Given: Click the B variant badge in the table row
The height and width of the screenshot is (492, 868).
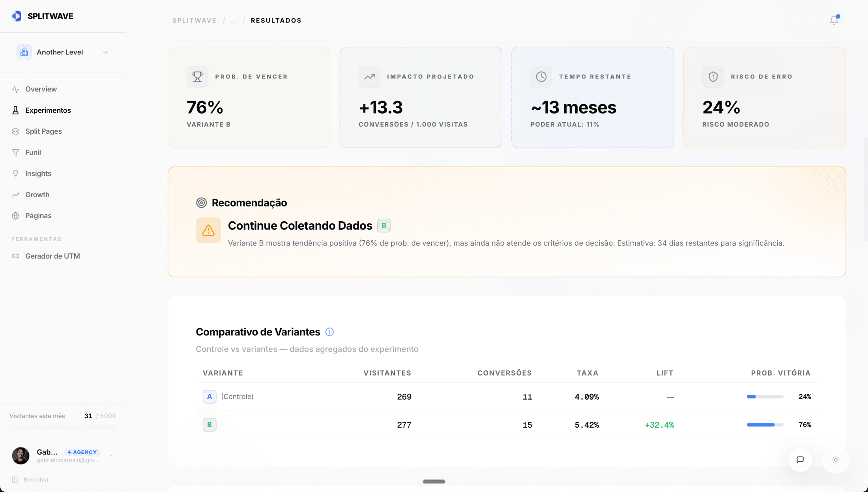Looking at the screenshot, I should coord(210,425).
